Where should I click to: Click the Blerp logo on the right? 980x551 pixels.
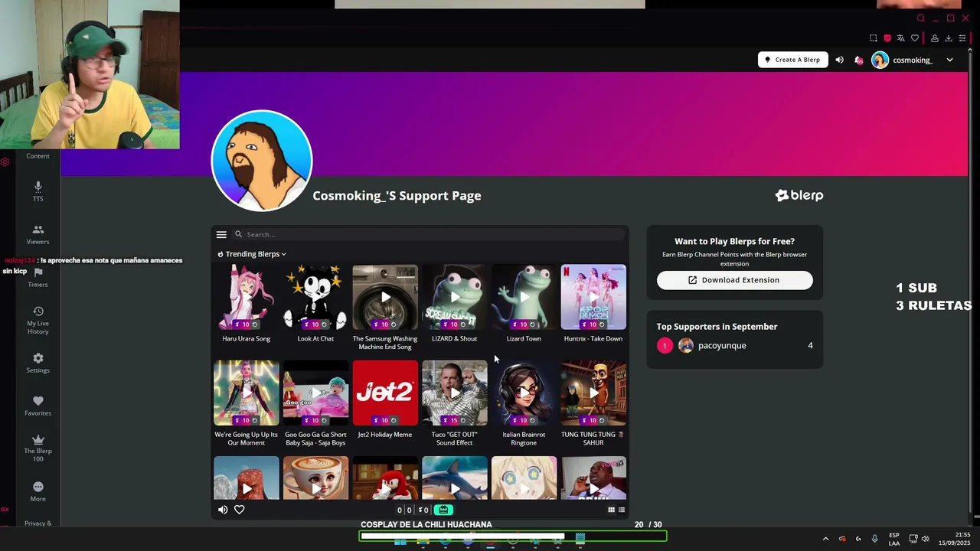click(x=799, y=196)
